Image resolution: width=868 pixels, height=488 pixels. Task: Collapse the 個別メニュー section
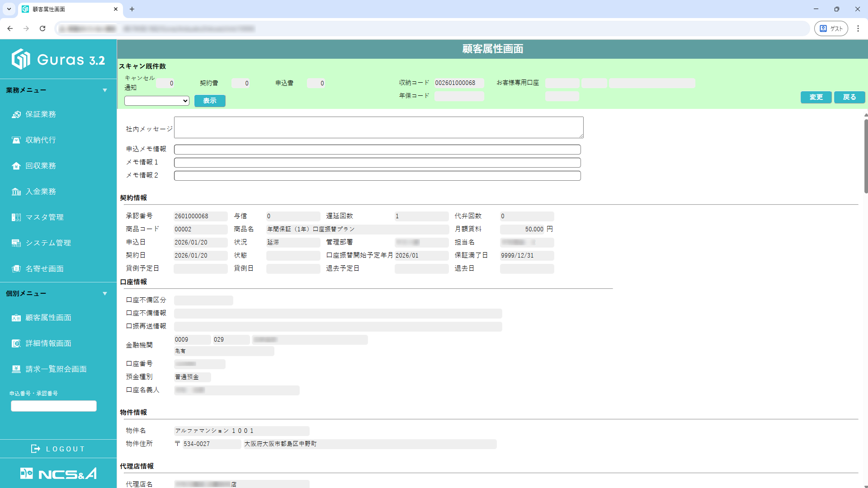[x=105, y=293]
